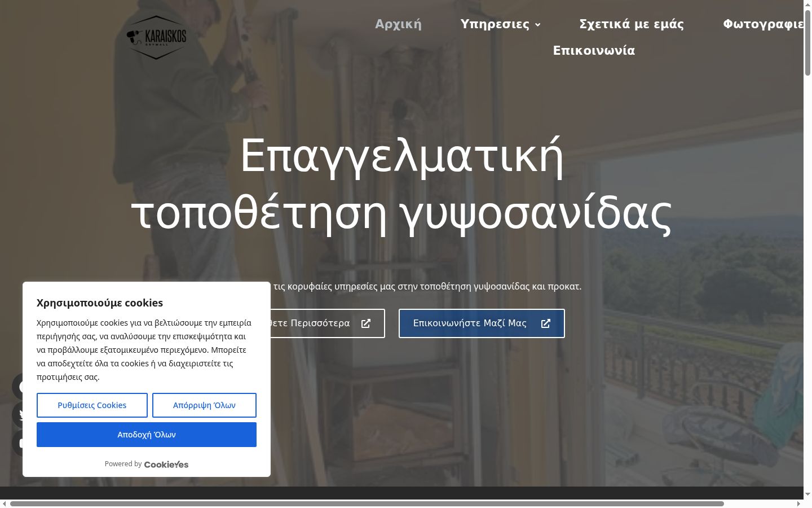This screenshot has width=812, height=508.
Task: Open the external-link icon beside Περισσότερα
Action: tap(366, 323)
